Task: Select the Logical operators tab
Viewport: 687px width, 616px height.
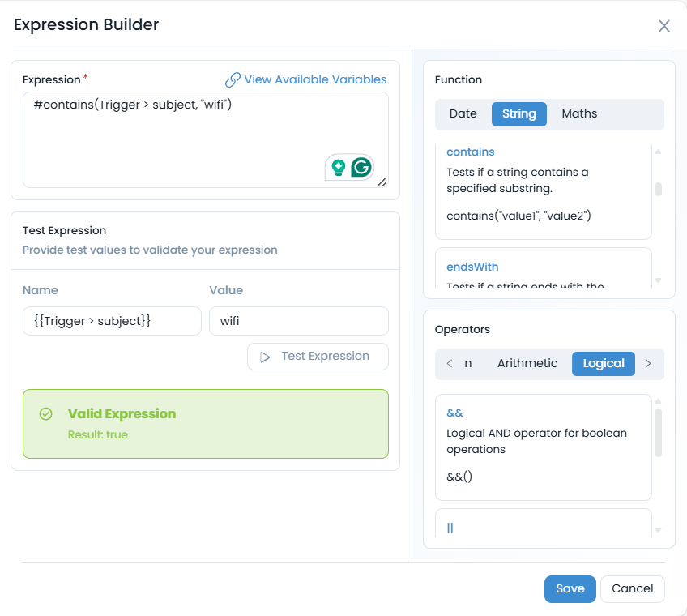Action: (x=604, y=363)
